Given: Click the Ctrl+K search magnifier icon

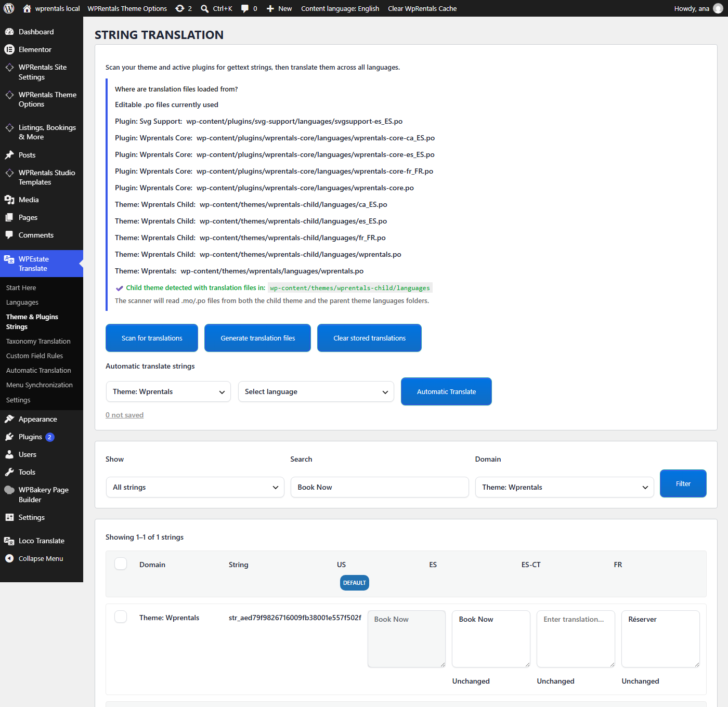Looking at the screenshot, I should [205, 8].
